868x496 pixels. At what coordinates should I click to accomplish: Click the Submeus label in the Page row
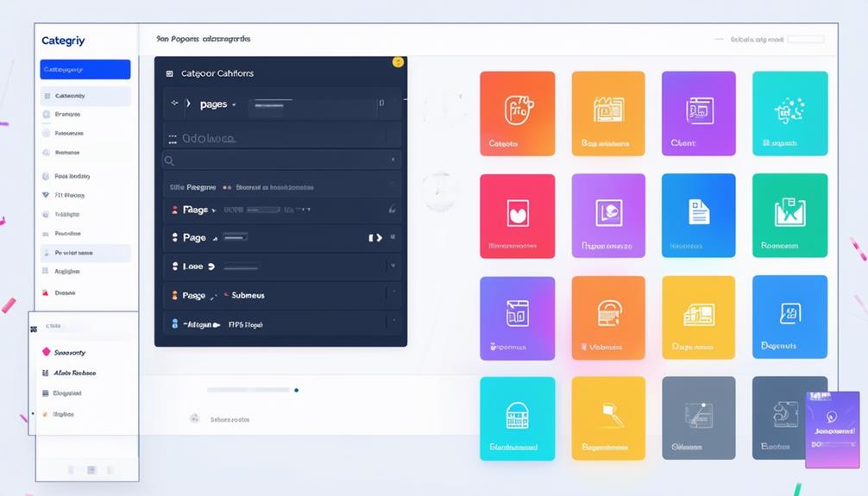[248, 295]
